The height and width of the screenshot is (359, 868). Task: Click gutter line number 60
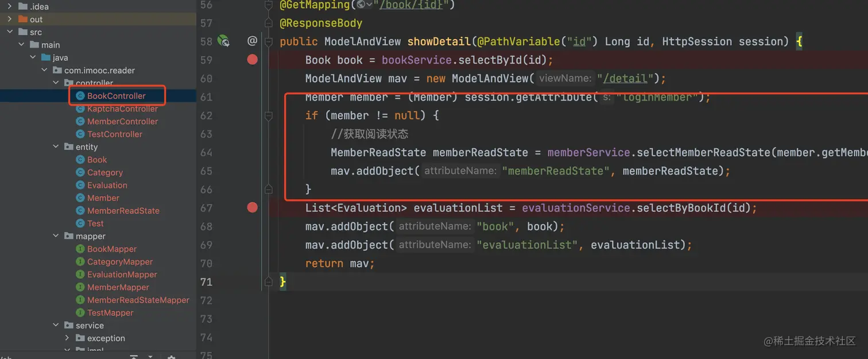pos(206,79)
